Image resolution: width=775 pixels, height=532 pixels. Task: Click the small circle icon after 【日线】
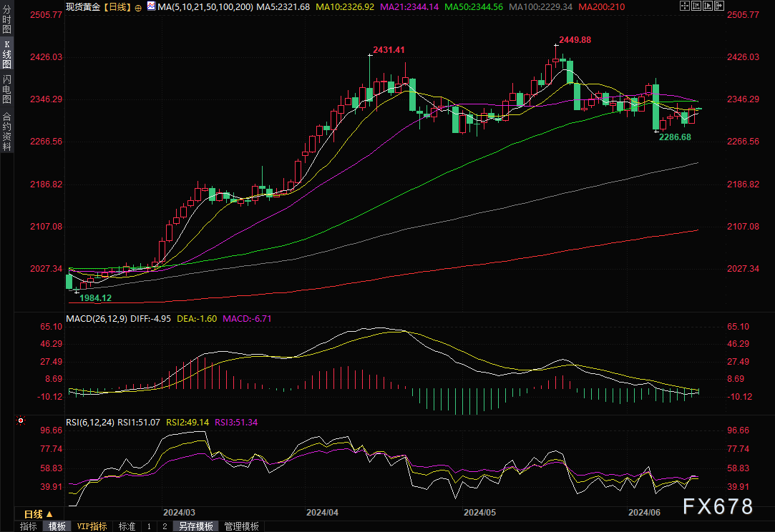(138, 6)
